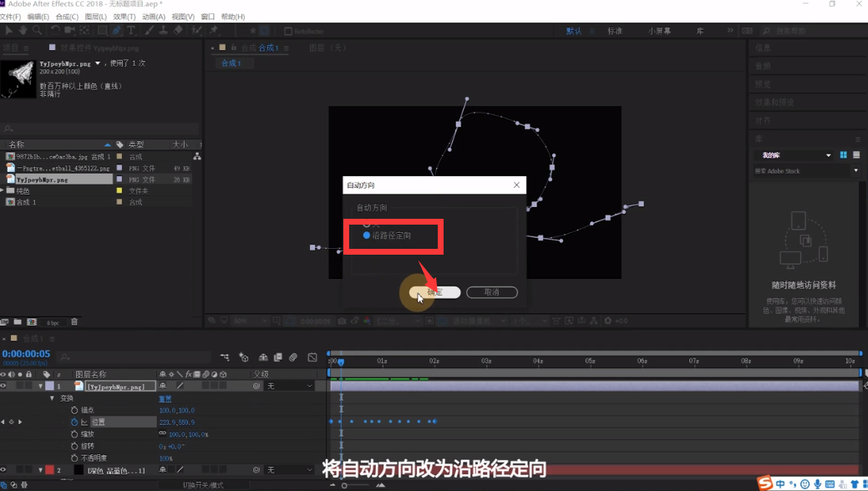Select the Zoom magnifier tool
This screenshot has width=868, height=491.
click(x=37, y=30)
